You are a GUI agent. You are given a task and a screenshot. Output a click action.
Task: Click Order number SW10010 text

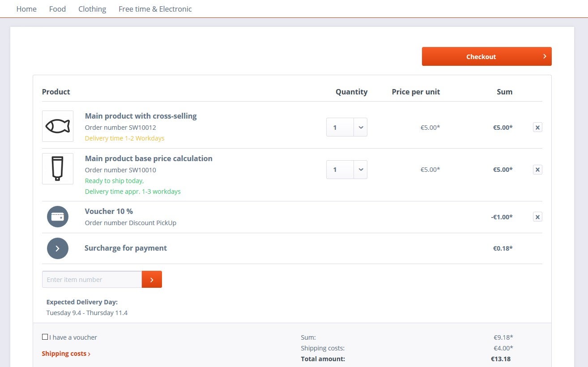pyautogui.click(x=120, y=170)
